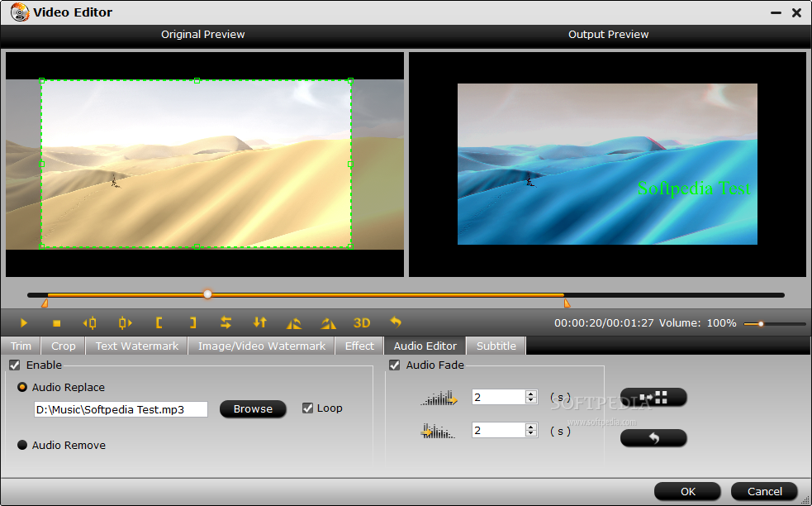
Task: Toggle the Loop checkbox
Action: coord(307,408)
